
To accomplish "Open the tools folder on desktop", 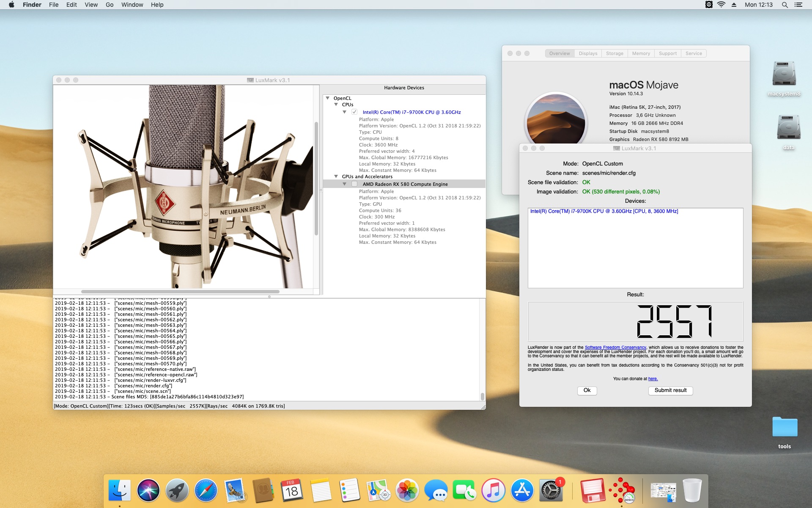I will (784, 428).
